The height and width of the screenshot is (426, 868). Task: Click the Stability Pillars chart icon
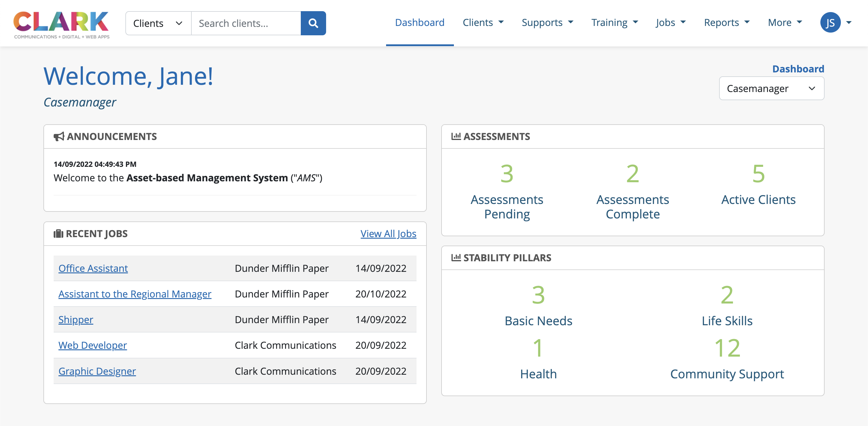pos(456,257)
